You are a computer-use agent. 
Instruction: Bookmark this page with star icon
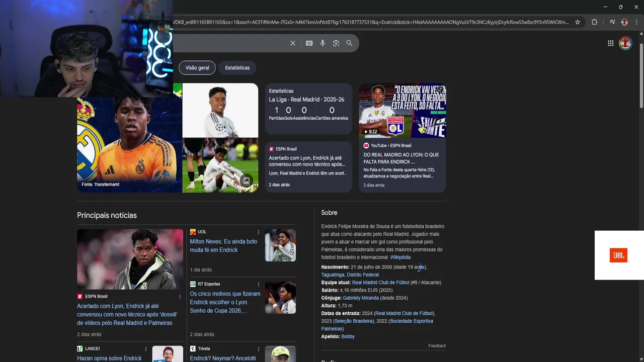578,22
